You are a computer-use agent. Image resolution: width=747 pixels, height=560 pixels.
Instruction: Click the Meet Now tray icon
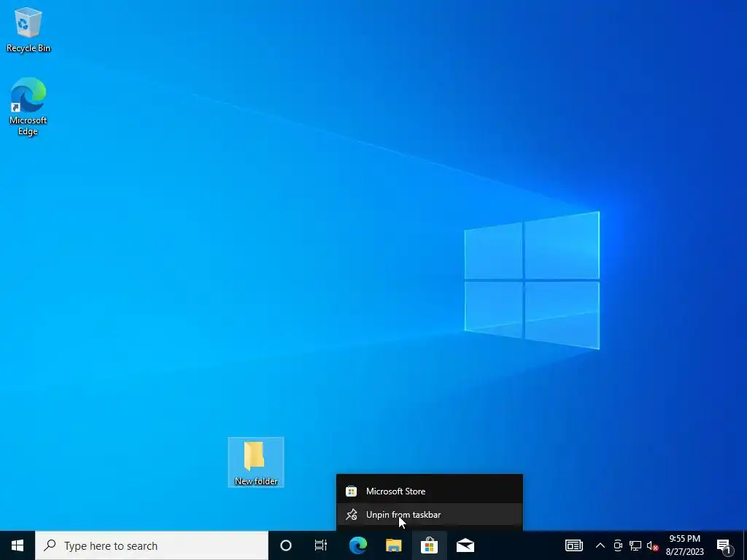point(618,545)
